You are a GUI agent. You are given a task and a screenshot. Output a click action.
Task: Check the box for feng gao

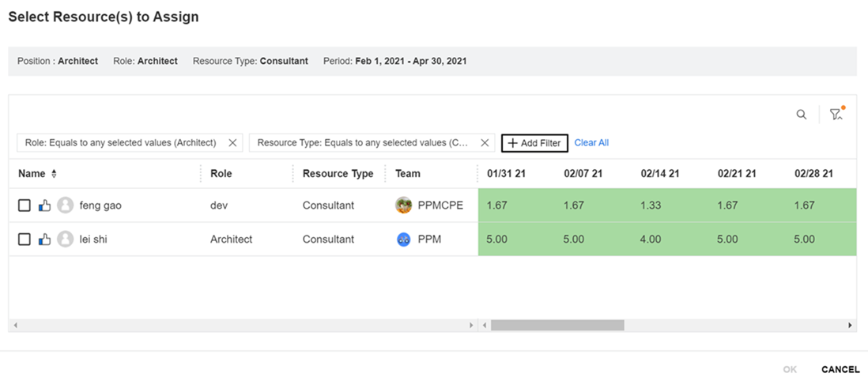click(25, 206)
